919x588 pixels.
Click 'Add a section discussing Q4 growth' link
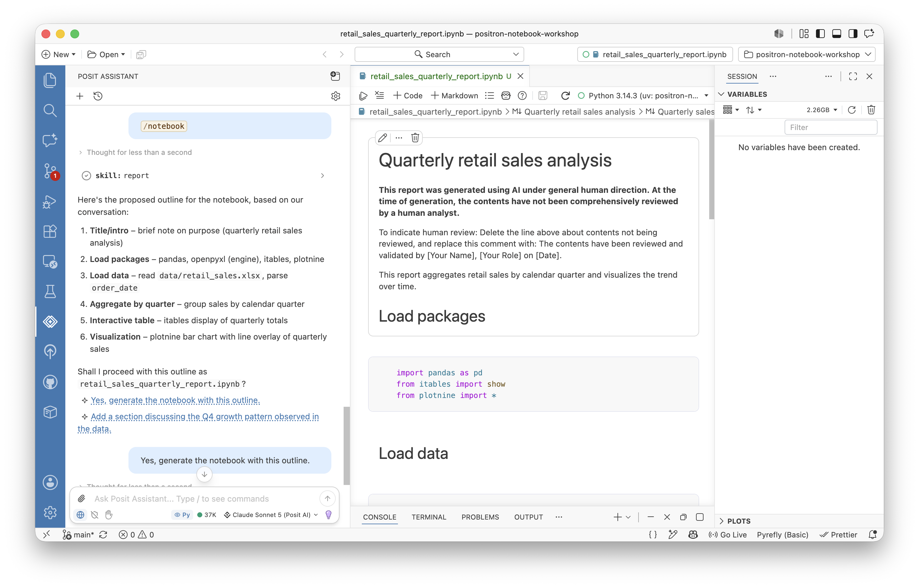tap(198, 423)
